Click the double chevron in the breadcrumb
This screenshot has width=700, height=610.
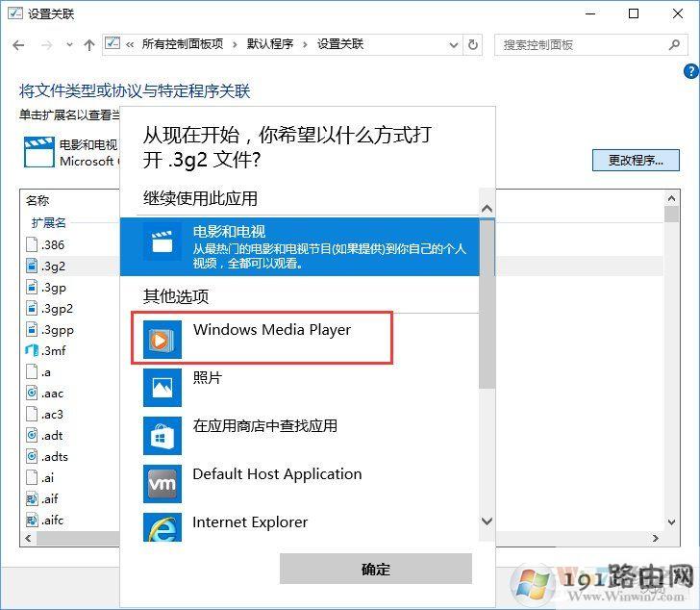coord(130,44)
